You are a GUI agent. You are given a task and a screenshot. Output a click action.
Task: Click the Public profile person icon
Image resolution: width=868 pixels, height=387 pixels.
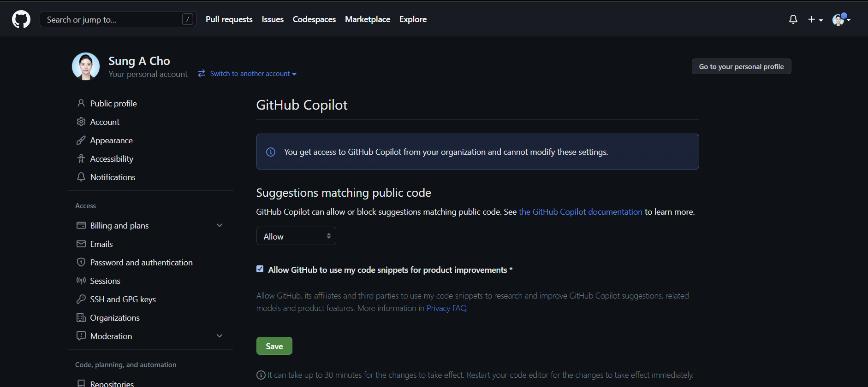pos(81,103)
